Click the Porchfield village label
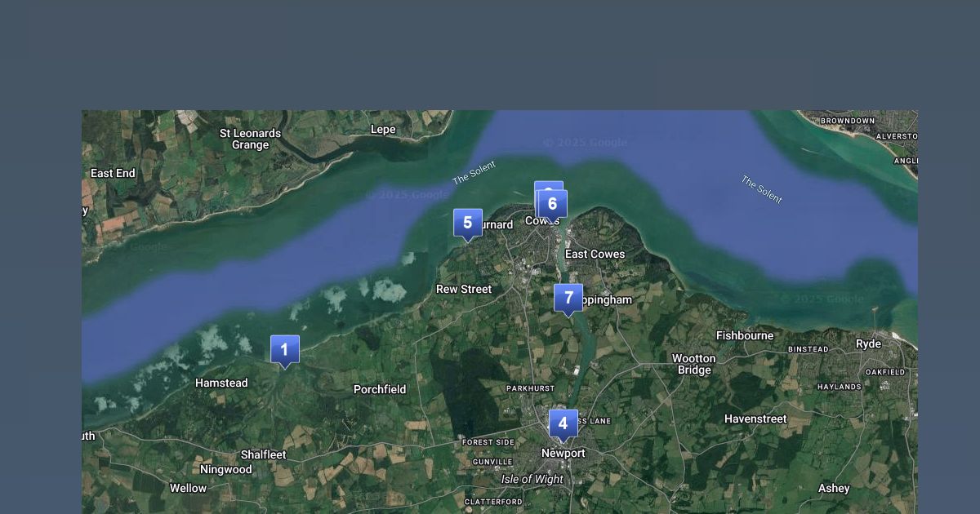 click(380, 389)
